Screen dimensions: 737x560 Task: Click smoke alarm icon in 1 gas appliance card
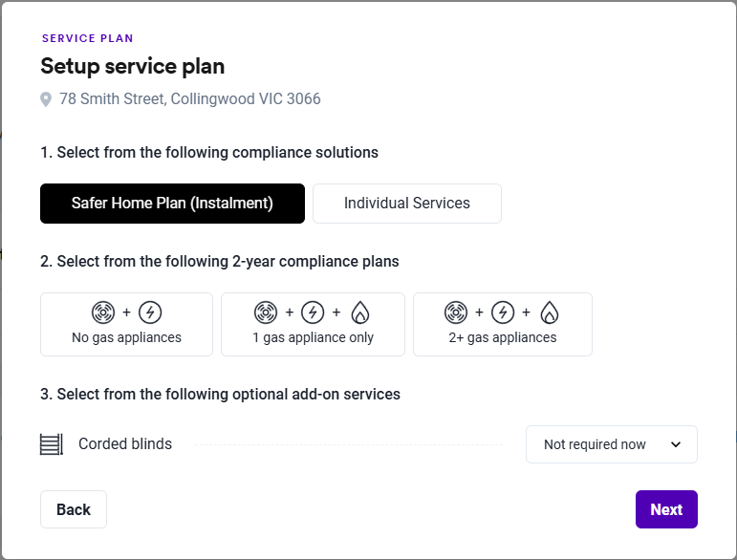tap(266, 312)
